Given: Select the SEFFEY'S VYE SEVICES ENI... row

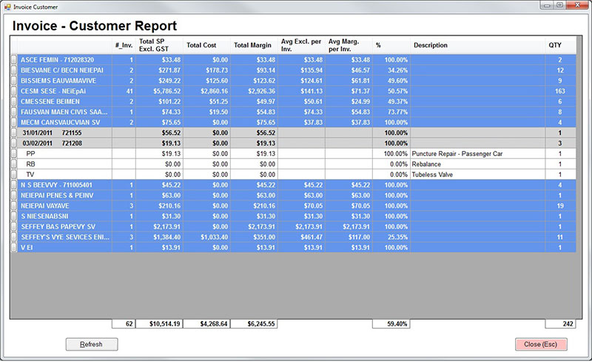Looking at the screenshot, I should tap(293, 237).
